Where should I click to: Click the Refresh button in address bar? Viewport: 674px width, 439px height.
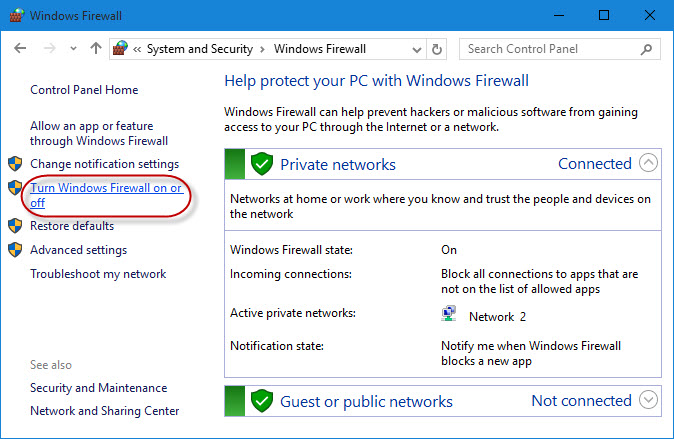point(437,49)
